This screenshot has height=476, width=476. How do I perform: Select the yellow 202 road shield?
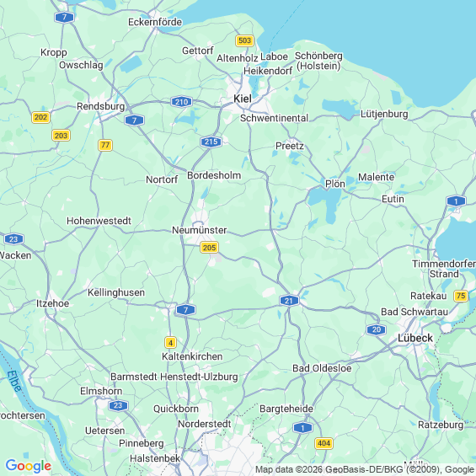pyautogui.click(x=40, y=117)
